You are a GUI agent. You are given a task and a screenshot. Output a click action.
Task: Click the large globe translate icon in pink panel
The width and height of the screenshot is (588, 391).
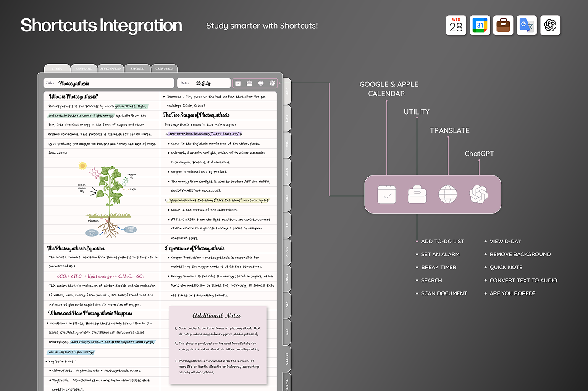(448, 195)
